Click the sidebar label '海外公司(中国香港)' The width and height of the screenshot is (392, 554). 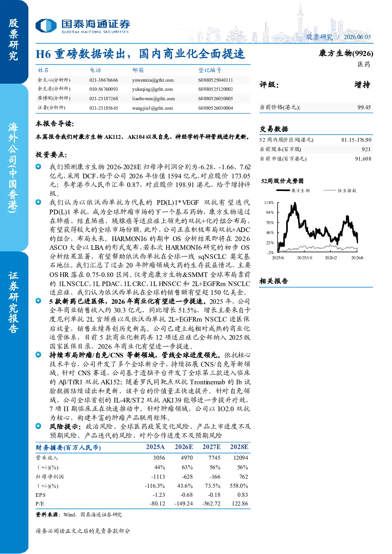click(x=13, y=167)
